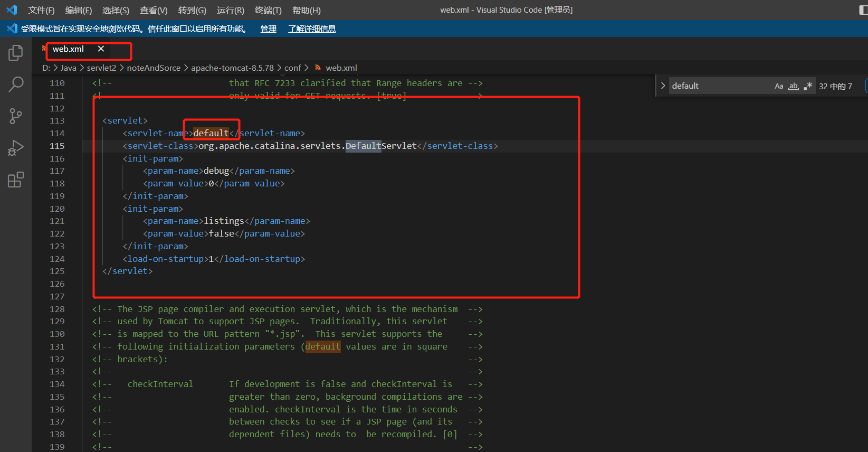Expand the replace field in find widget
The image size is (868, 452).
point(663,86)
